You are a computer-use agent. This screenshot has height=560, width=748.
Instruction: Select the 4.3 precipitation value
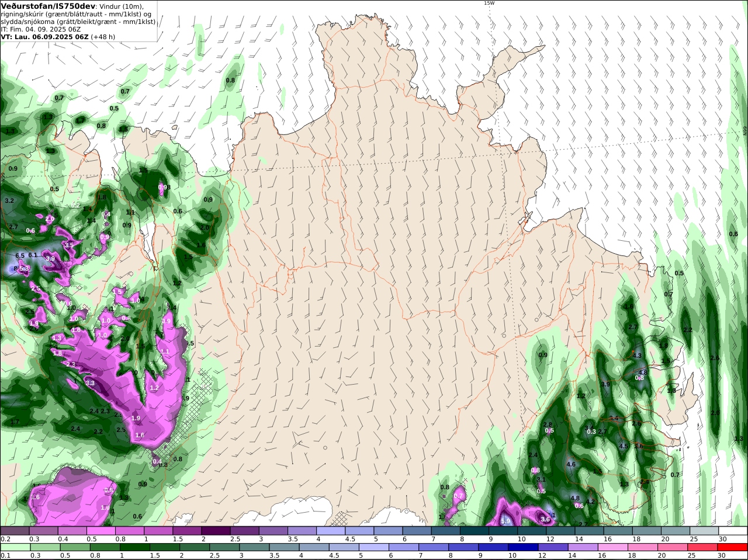[x=637, y=355]
